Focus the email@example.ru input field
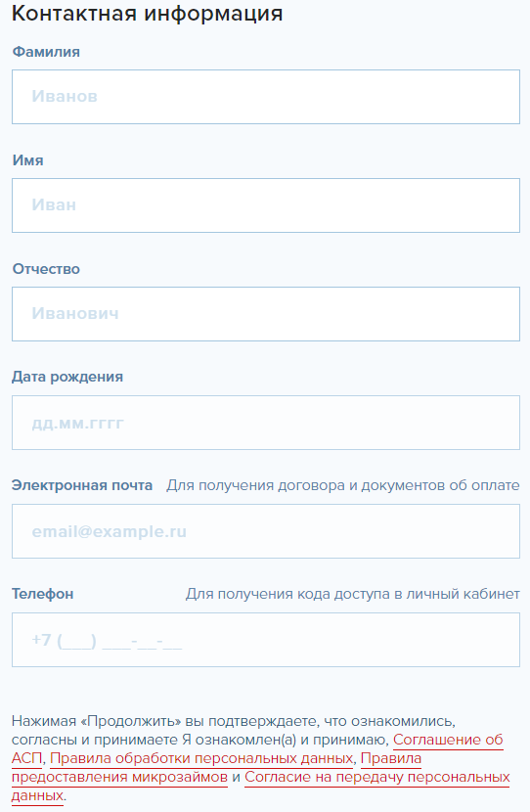 [x=266, y=531]
